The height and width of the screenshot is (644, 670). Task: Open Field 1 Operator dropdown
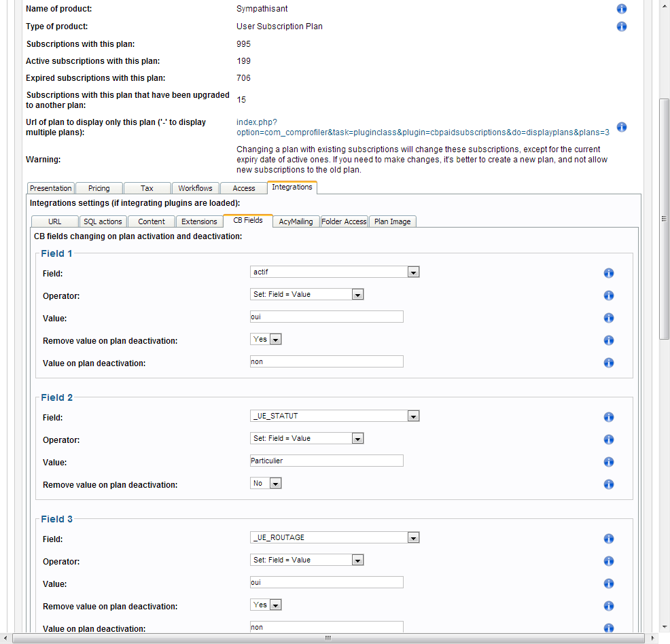[306, 294]
